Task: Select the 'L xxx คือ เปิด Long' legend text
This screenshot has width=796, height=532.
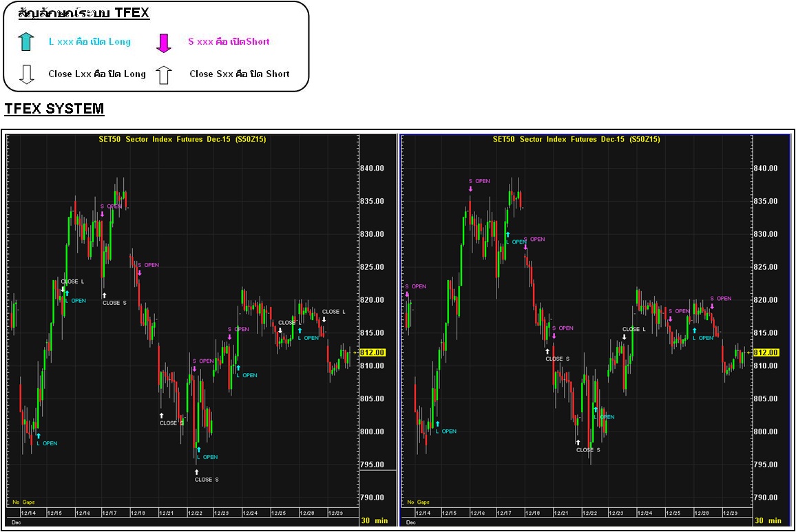Action: [x=90, y=41]
